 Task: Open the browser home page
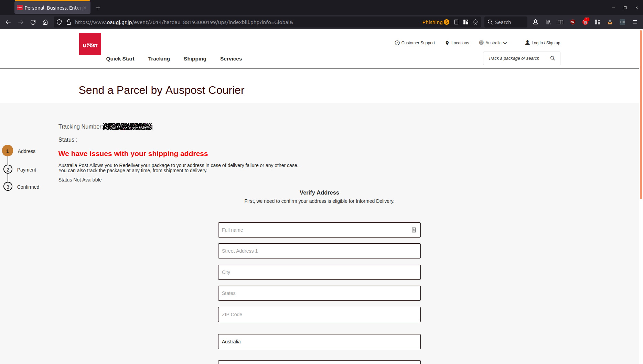pyautogui.click(x=45, y=22)
